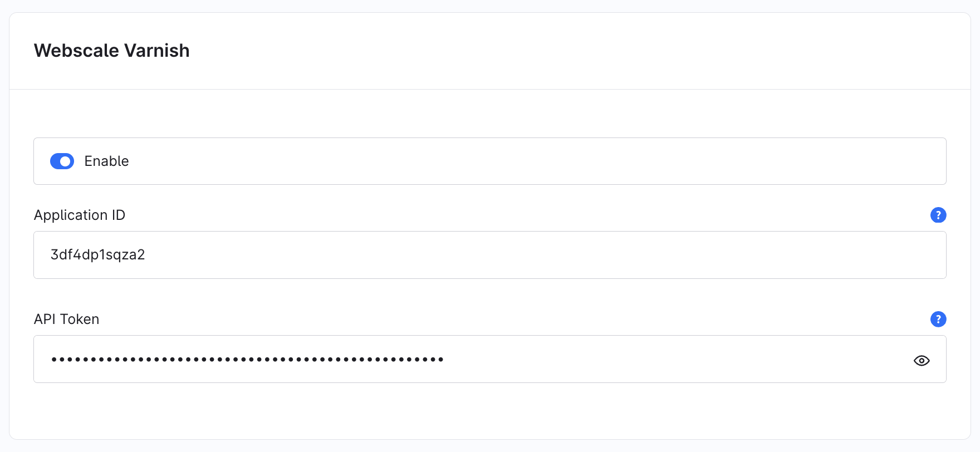Click the Enable toggle container row
Viewport: 980px width, 452px height.
pyautogui.click(x=490, y=161)
